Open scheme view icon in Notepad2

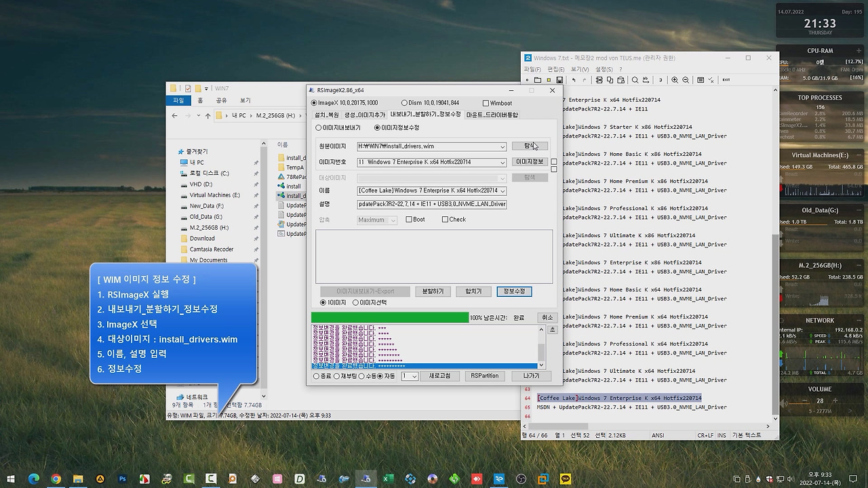tap(701, 80)
